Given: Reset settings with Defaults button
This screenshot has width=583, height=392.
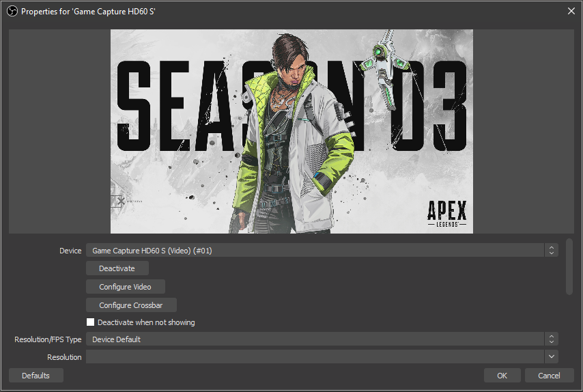Looking at the screenshot, I should pos(35,375).
